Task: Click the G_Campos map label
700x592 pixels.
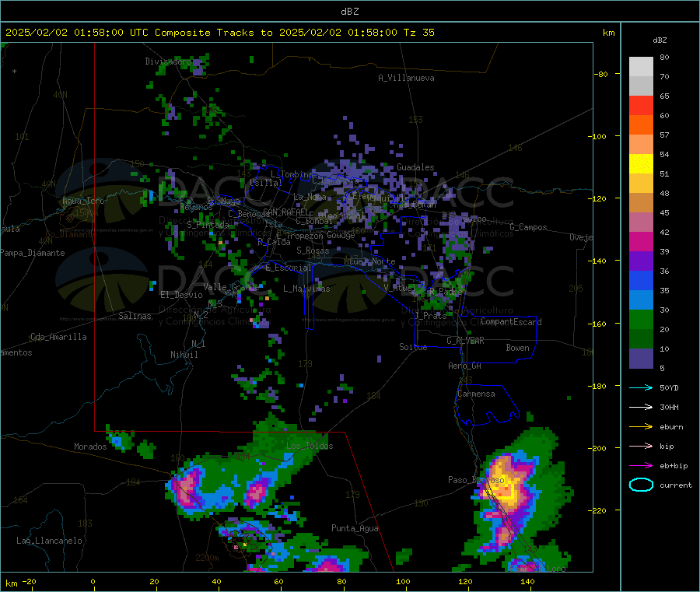Action: point(528,227)
